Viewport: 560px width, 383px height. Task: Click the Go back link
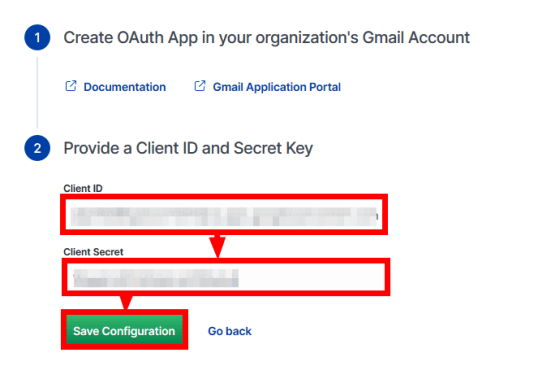point(230,331)
